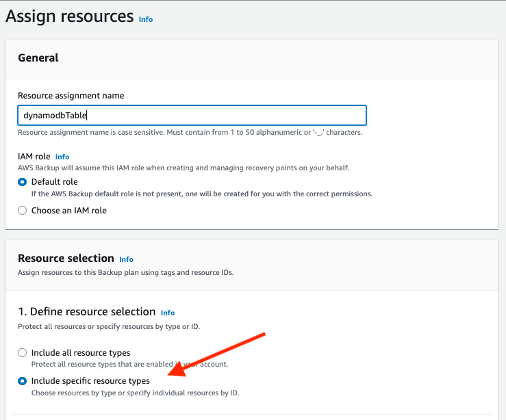This screenshot has width=506, height=420.
Task: Select the Include specific resource types radio button
Action: [23, 381]
